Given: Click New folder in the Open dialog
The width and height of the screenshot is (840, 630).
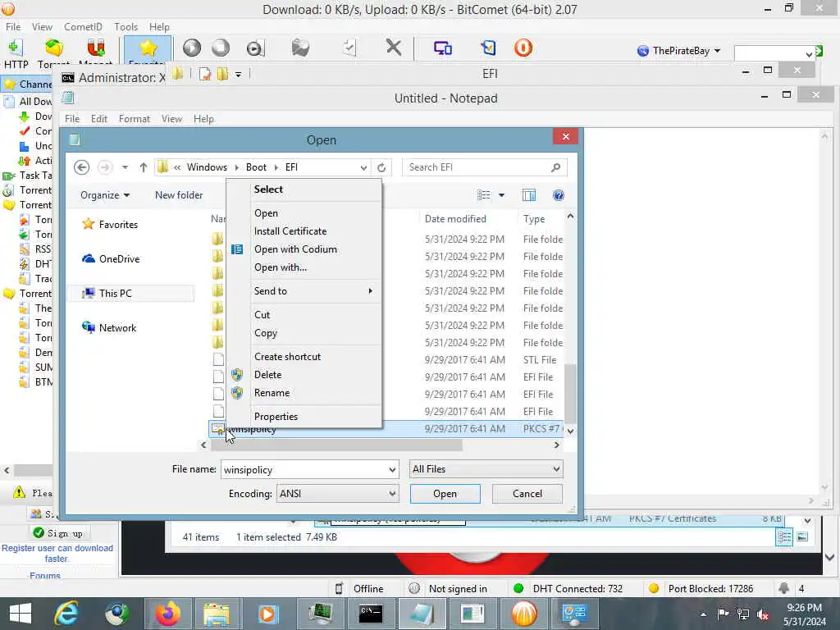Looking at the screenshot, I should click(x=179, y=195).
